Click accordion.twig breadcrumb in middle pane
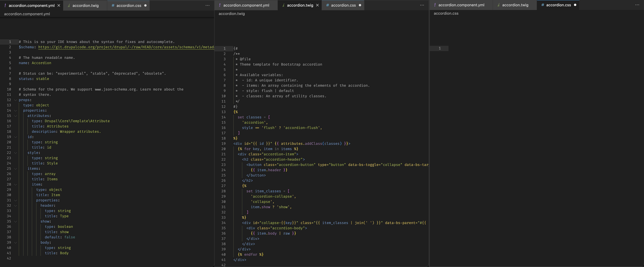This screenshot has width=644, height=267. pos(231,13)
